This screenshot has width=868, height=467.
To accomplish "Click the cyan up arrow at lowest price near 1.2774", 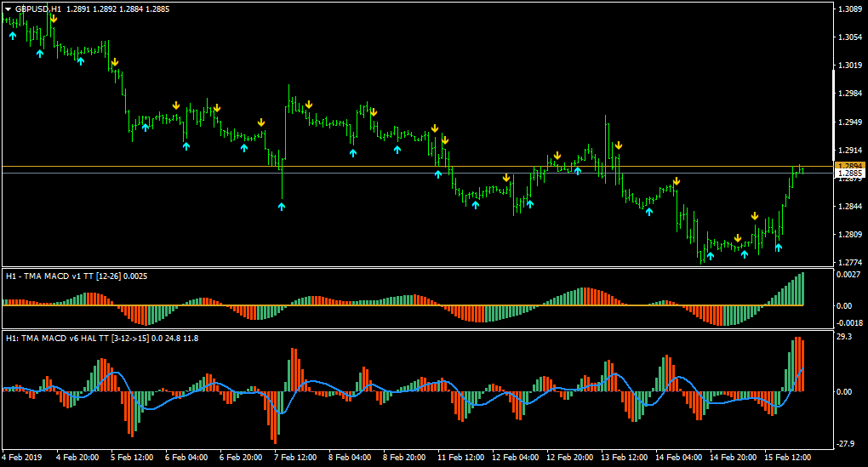I will pyautogui.click(x=711, y=255).
